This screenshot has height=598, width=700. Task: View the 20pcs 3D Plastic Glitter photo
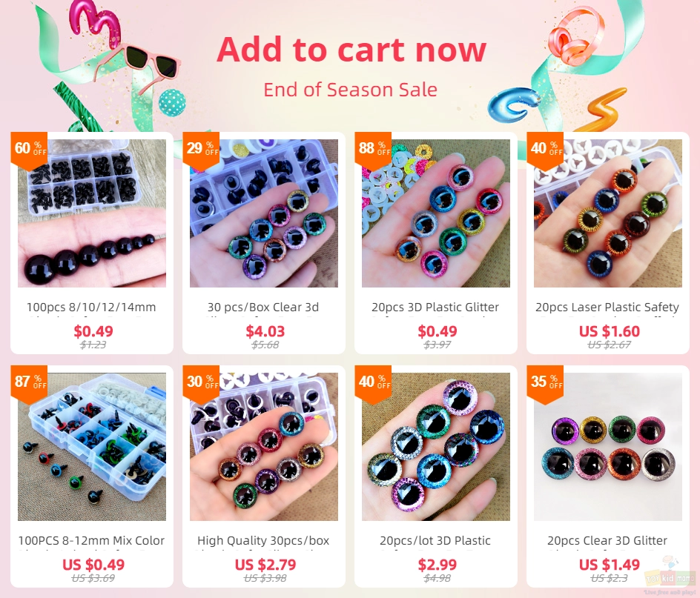tap(436, 213)
